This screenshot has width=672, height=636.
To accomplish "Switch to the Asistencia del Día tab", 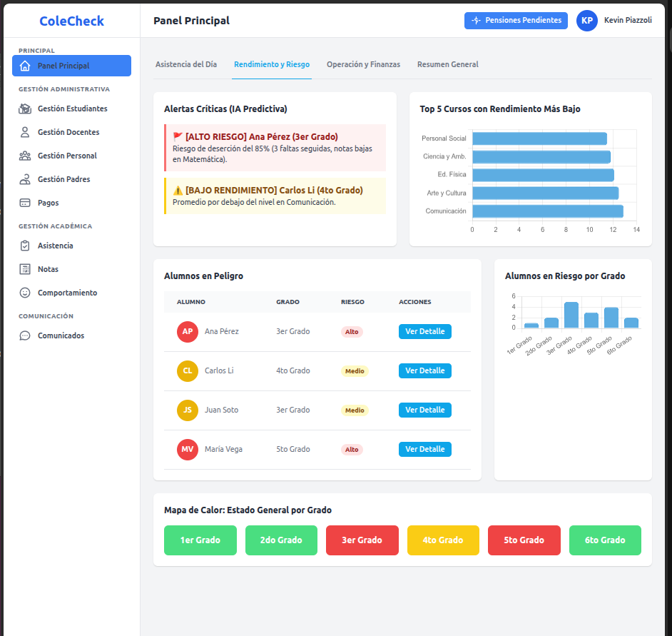I will click(x=186, y=64).
